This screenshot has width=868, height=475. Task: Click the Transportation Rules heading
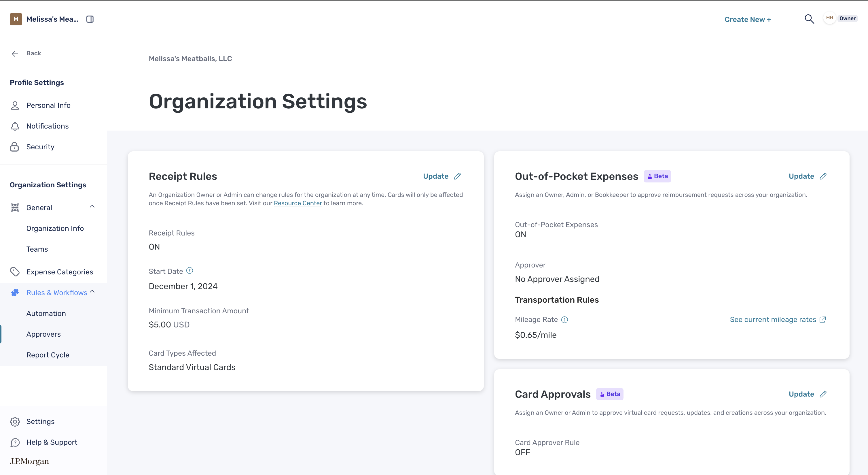(557, 300)
